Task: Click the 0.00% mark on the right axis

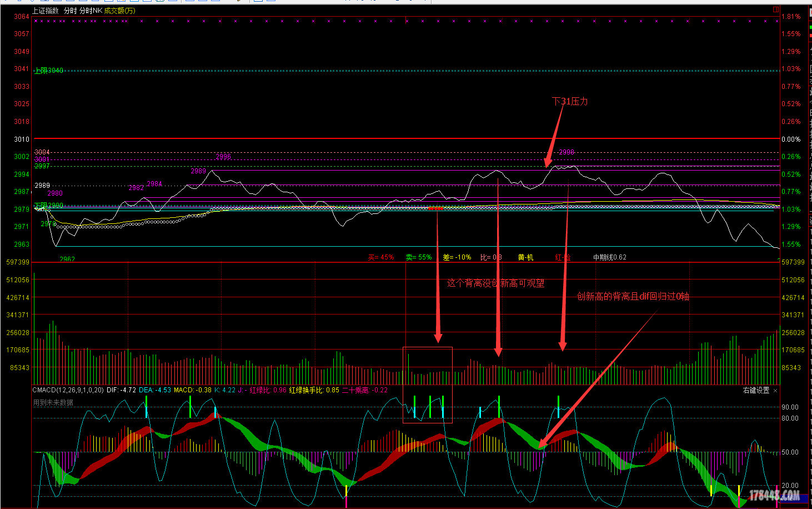Action: [x=791, y=139]
